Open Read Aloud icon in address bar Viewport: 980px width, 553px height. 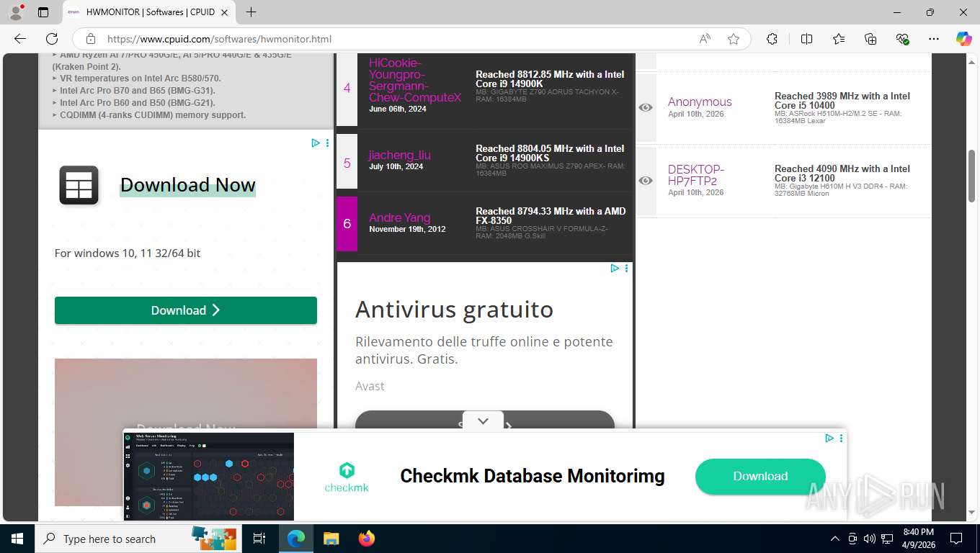(x=705, y=39)
